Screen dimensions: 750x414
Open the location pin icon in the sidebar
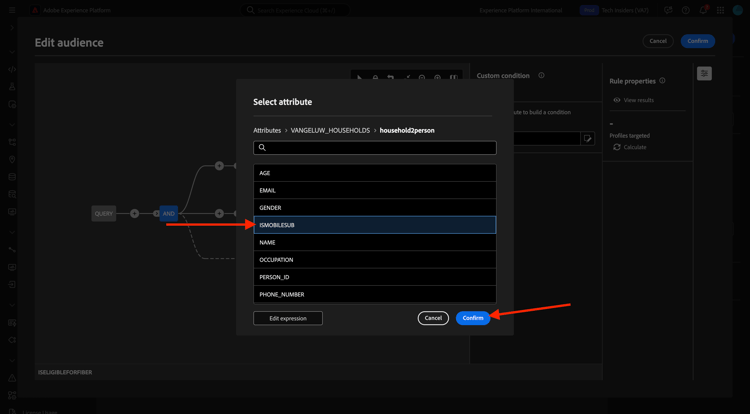click(12, 159)
